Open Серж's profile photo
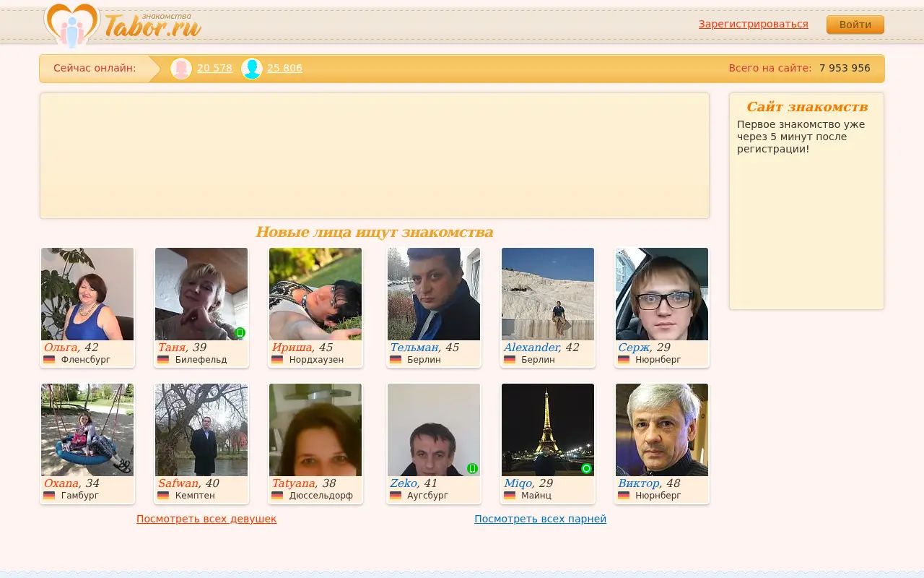924x578 pixels. (662, 294)
